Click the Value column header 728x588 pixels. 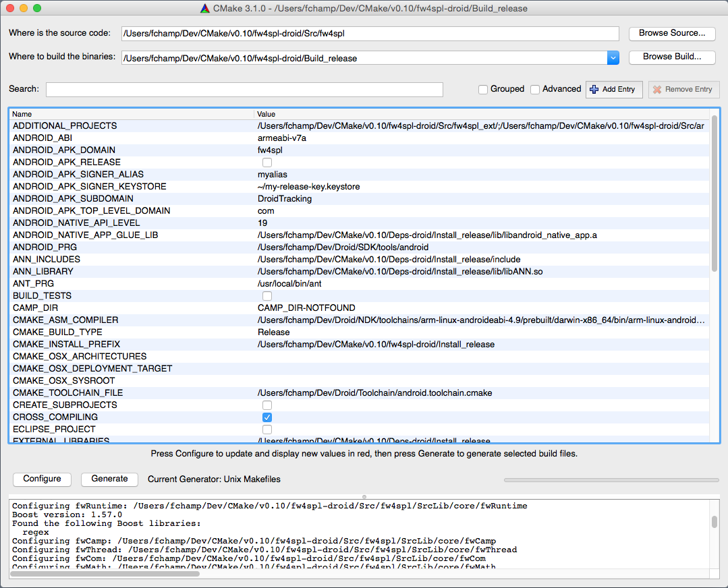[482, 114]
